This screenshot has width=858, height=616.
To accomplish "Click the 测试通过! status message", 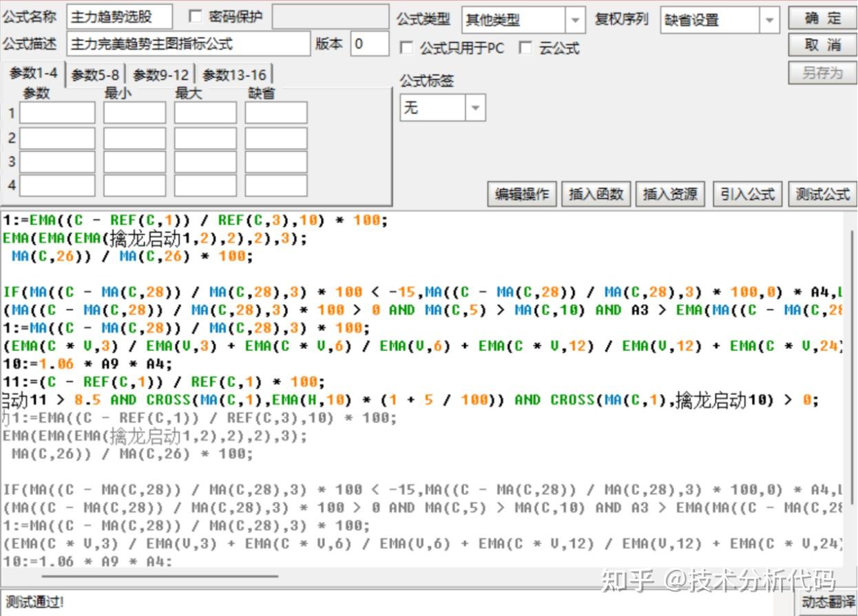I will [34, 602].
